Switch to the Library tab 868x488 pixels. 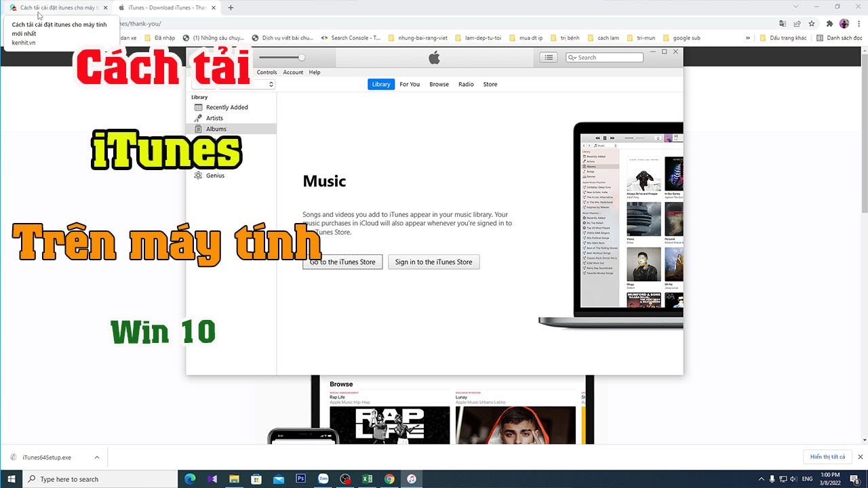click(381, 84)
